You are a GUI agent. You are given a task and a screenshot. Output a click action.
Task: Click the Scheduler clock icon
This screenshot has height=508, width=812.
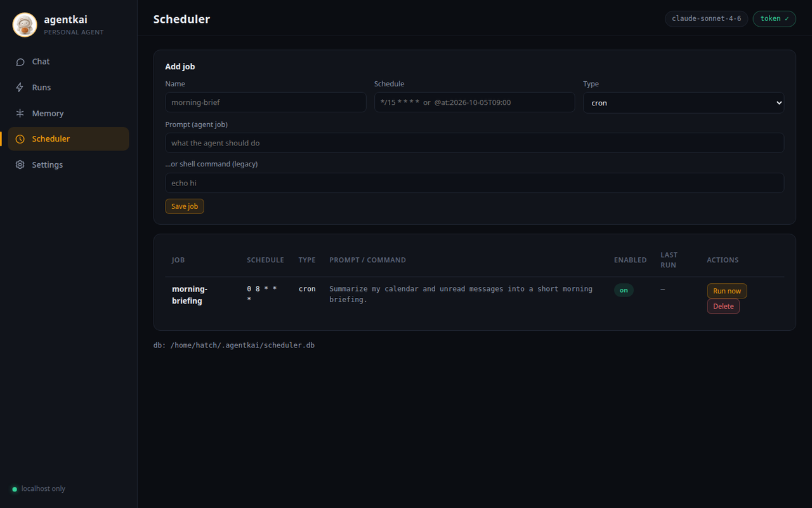click(20, 139)
